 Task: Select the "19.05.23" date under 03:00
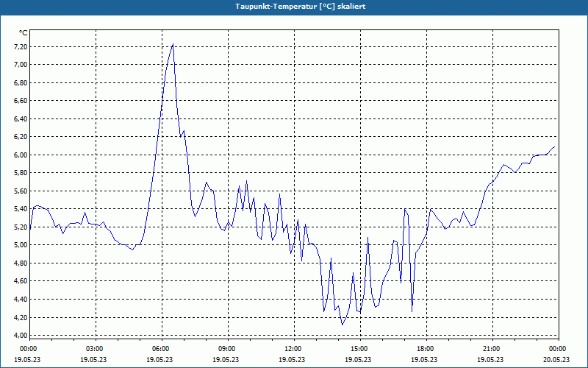93,359
